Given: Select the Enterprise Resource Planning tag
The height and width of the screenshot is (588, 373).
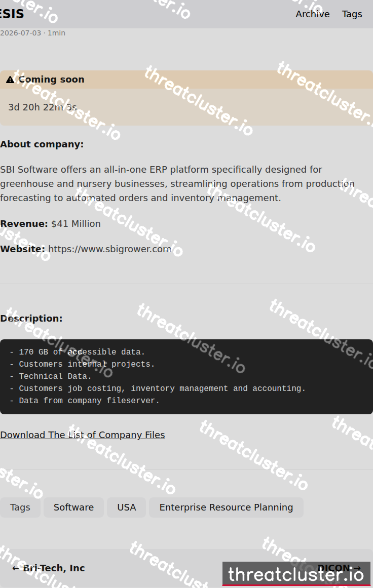Looking at the screenshot, I should (x=226, y=507).
